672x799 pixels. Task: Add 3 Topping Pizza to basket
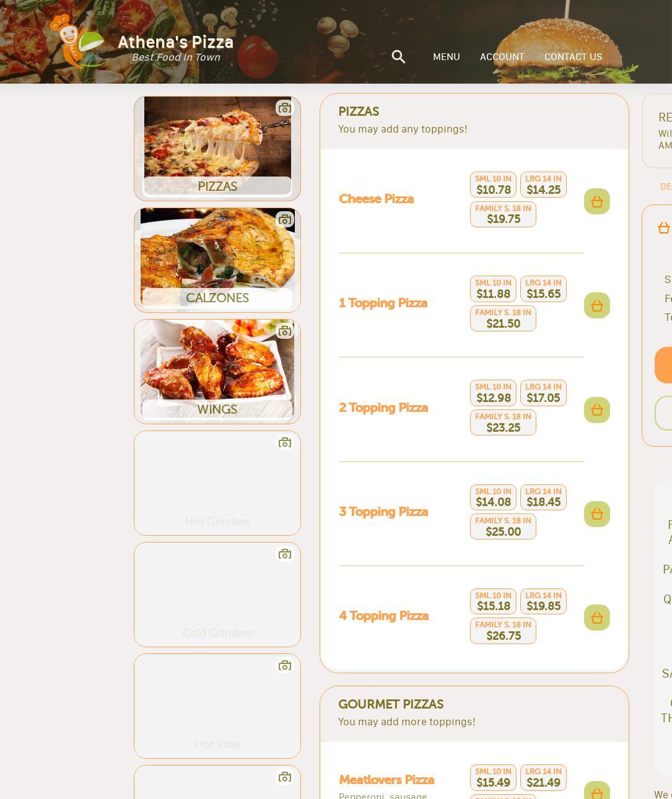pos(597,514)
